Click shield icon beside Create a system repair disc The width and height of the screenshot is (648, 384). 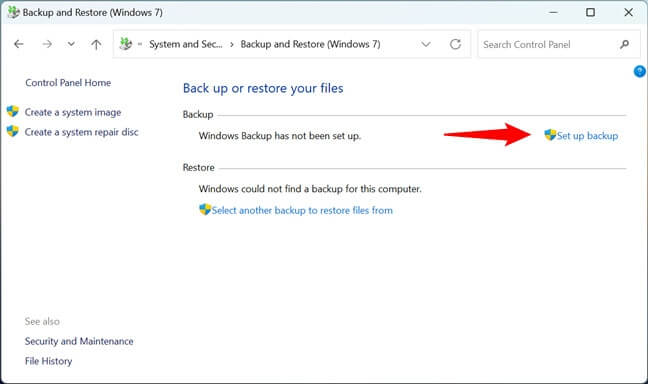click(13, 131)
